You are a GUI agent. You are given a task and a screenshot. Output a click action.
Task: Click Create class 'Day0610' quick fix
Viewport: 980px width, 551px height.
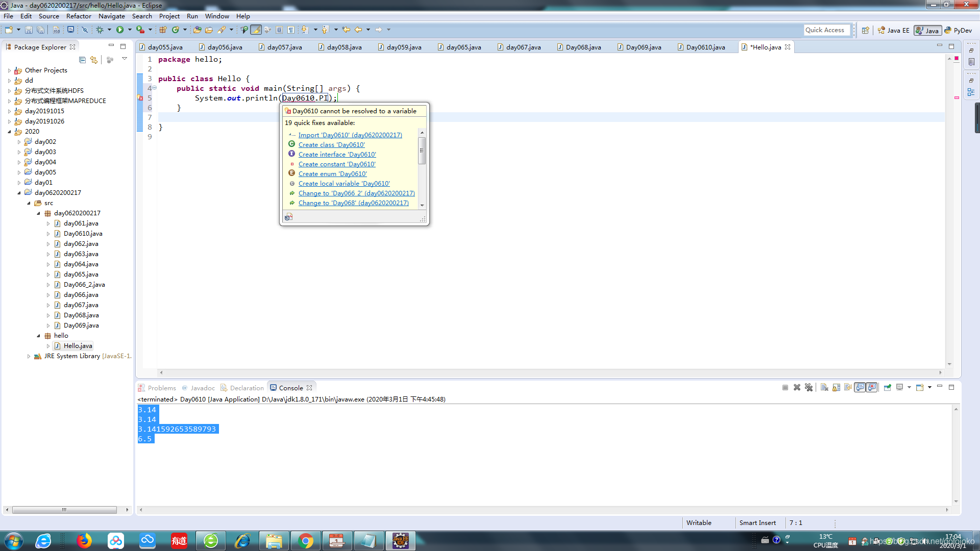tap(331, 145)
